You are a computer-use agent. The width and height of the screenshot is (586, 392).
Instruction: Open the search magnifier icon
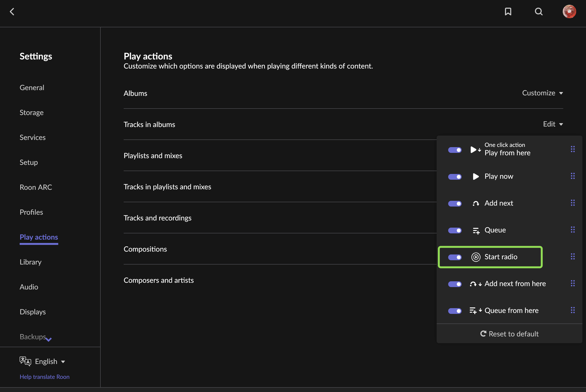(x=539, y=12)
